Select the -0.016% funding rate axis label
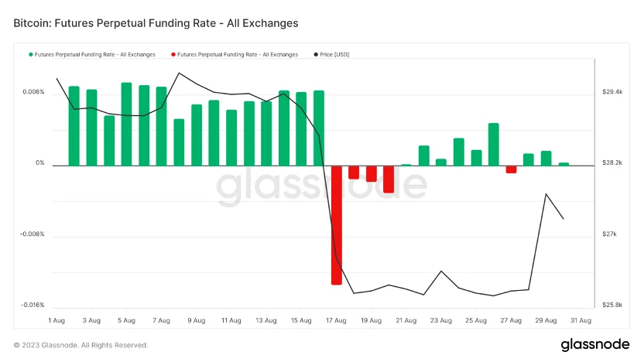 (33, 305)
